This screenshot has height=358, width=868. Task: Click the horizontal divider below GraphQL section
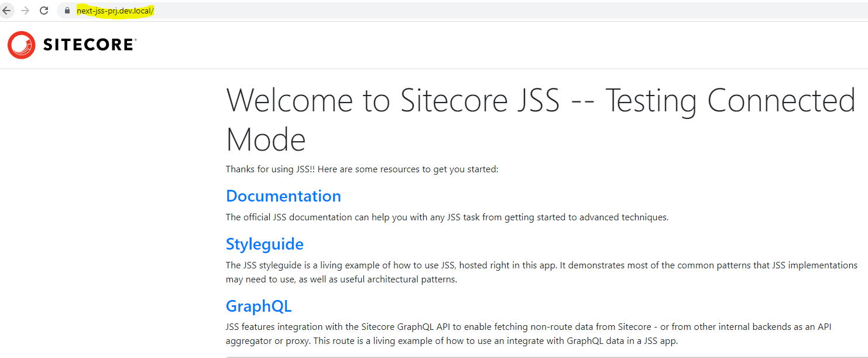(x=538, y=353)
